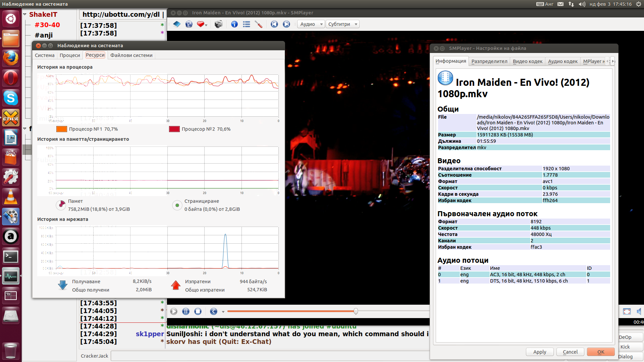Open the rewind amount dropdown arrow
644x362 pixels.
(223, 312)
